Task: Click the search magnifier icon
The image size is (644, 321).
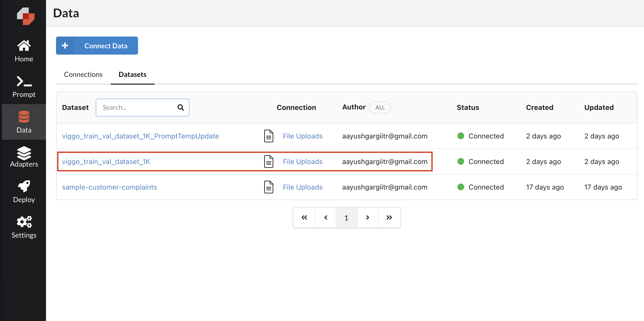Action: [x=181, y=107]
